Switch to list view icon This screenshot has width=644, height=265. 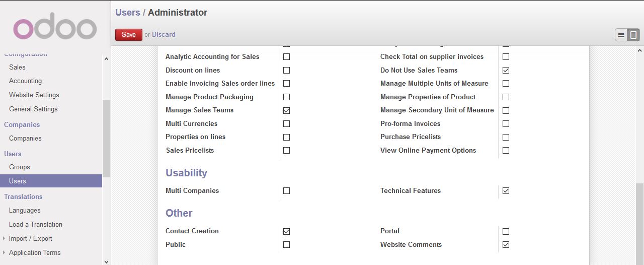point(621,35)
